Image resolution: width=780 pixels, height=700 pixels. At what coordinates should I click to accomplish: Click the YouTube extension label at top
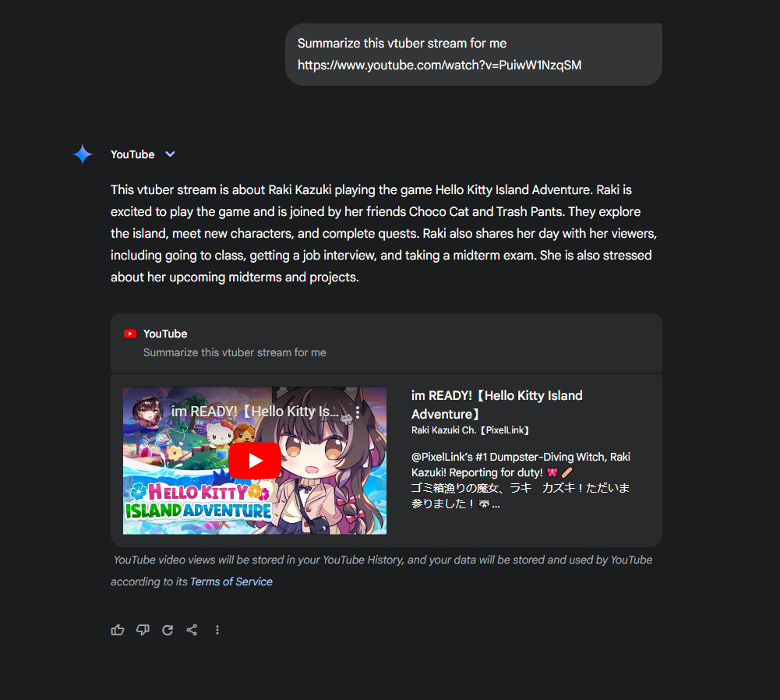point(132,154)
